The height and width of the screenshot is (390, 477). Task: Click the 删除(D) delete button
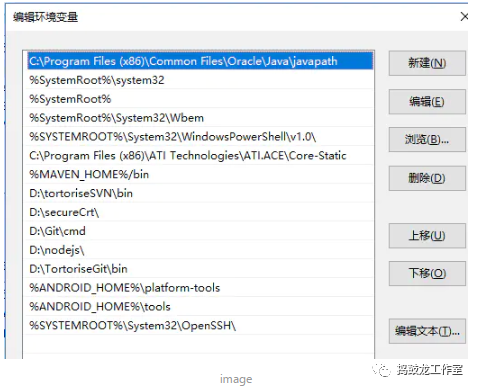[427, 178]
